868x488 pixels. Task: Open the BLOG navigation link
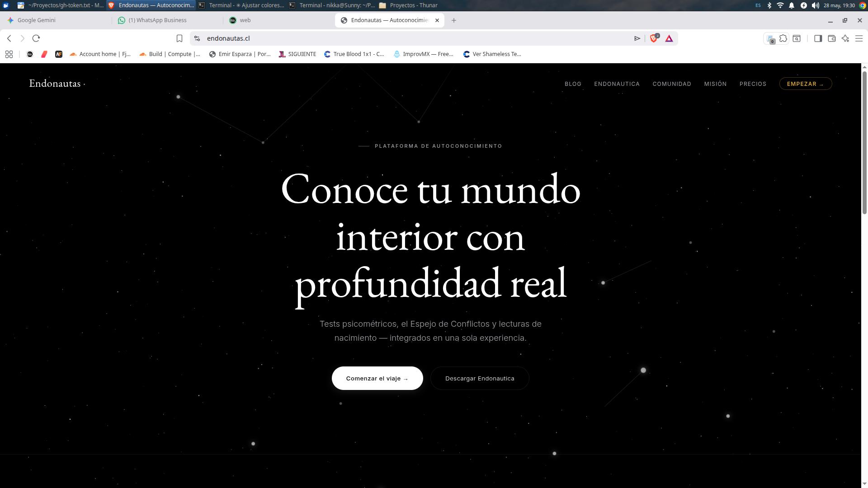573,84
